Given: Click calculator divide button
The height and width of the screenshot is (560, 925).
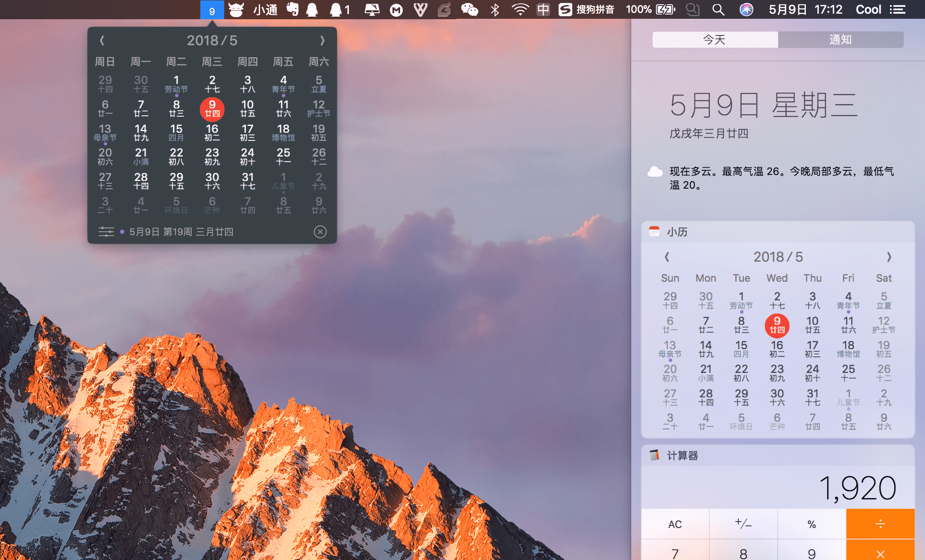Looking at the screenshot, I should click(x=881, y=524).
